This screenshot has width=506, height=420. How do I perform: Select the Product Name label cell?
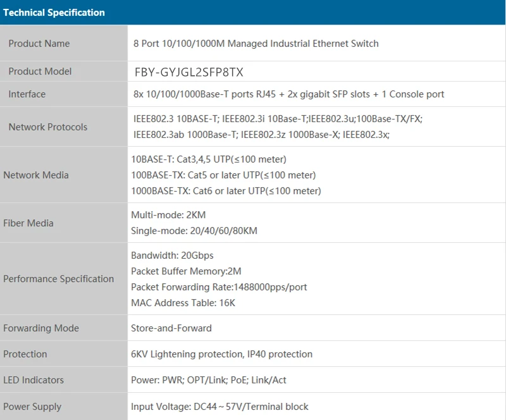click(64, 43)
